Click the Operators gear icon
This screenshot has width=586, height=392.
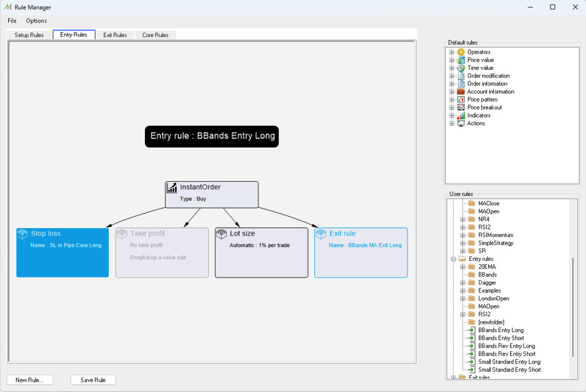[461, 52]
